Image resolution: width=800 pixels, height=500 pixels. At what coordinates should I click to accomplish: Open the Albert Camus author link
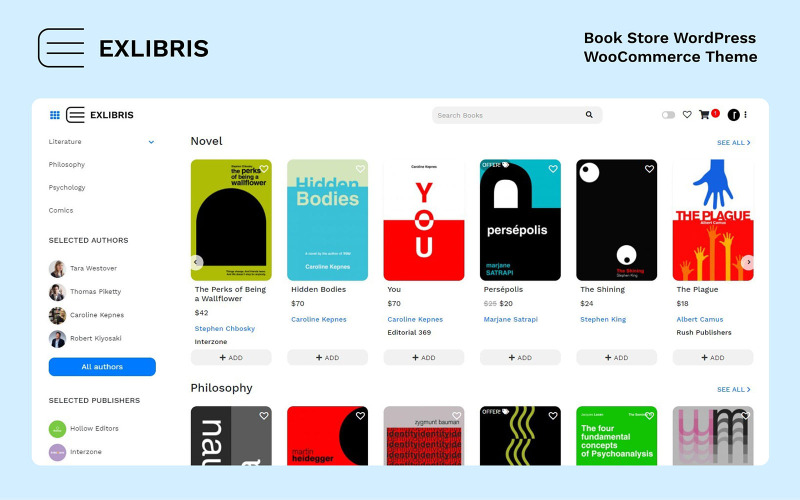coord(700,319)
